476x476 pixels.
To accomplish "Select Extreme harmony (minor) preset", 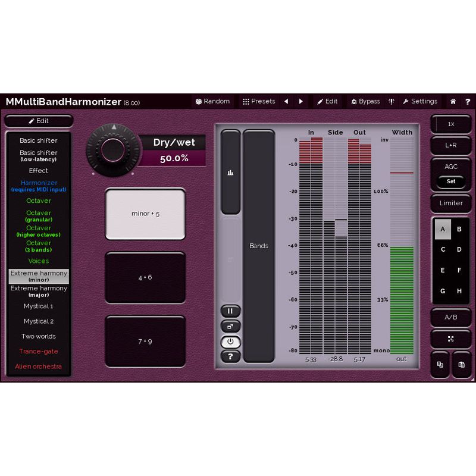I will (39, 276).
